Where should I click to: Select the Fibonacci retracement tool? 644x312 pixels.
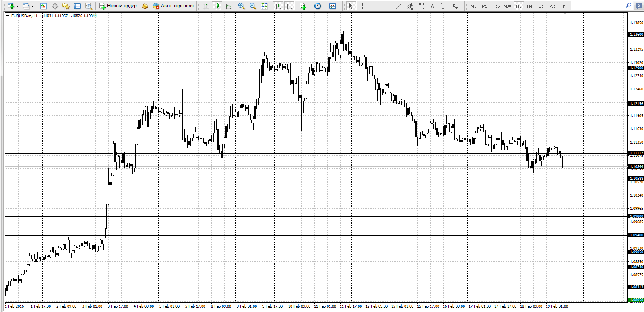421,6
